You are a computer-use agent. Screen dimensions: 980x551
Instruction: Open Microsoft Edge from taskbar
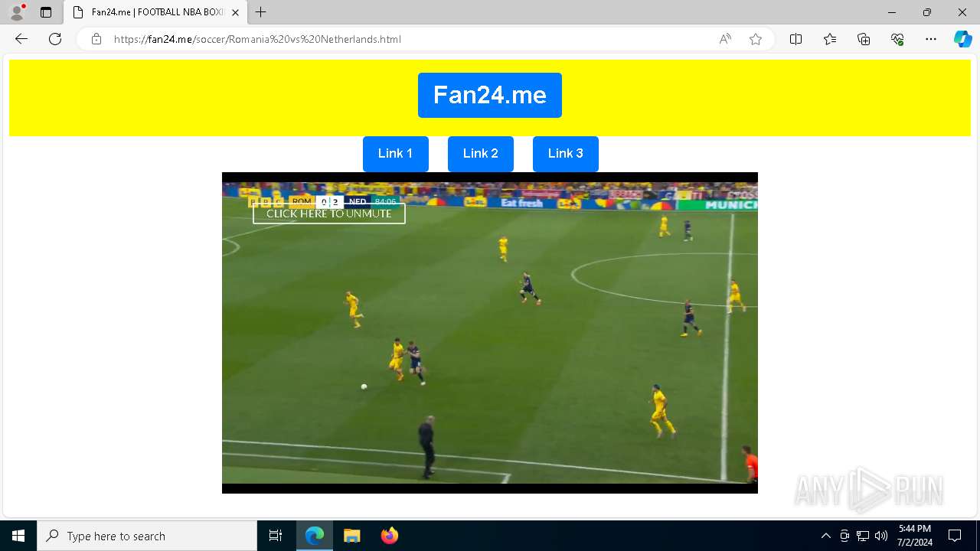pos(315,536)
